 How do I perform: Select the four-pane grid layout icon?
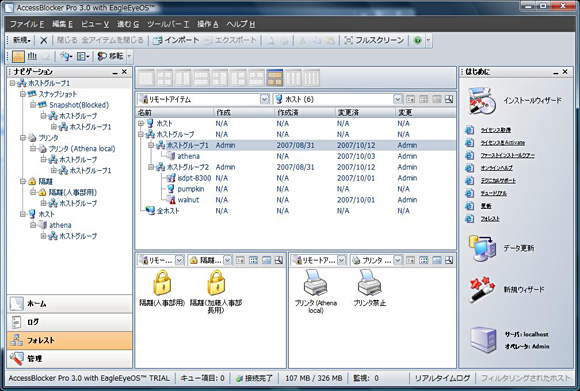(x=164, y=78)
